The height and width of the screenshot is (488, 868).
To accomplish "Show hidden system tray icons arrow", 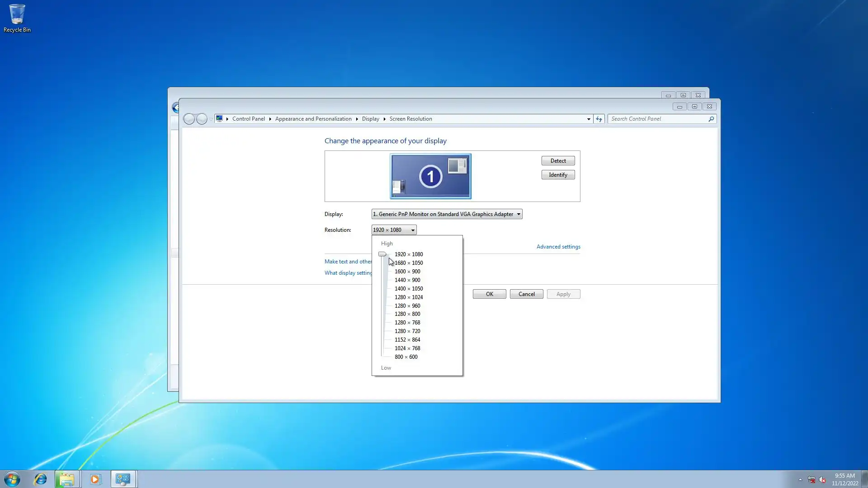I will (x=800, y=479).
